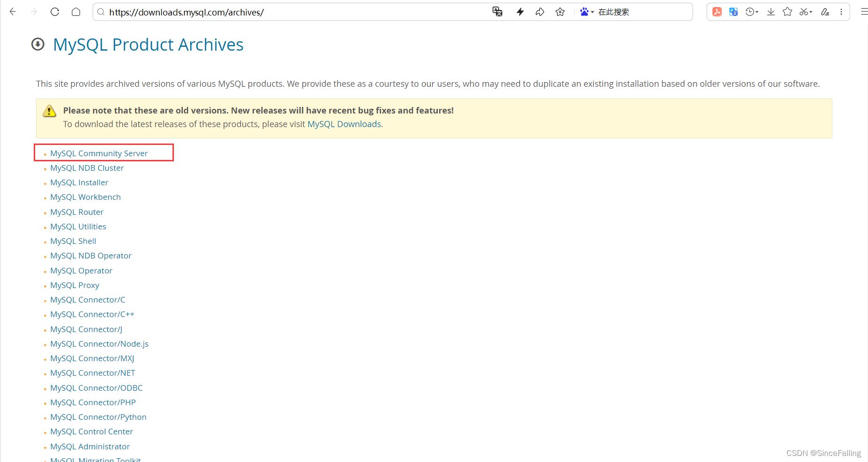Open page translate icon in address bar
The image size is (868, 462).
498,12
